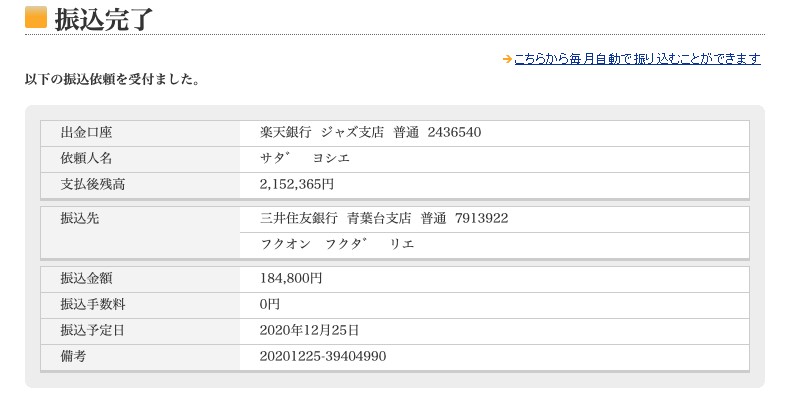The width and height of the screenshot is (801, 393).
Task: Click the 以下の振込依頼を受付ました message text
Action: point(112,80)
